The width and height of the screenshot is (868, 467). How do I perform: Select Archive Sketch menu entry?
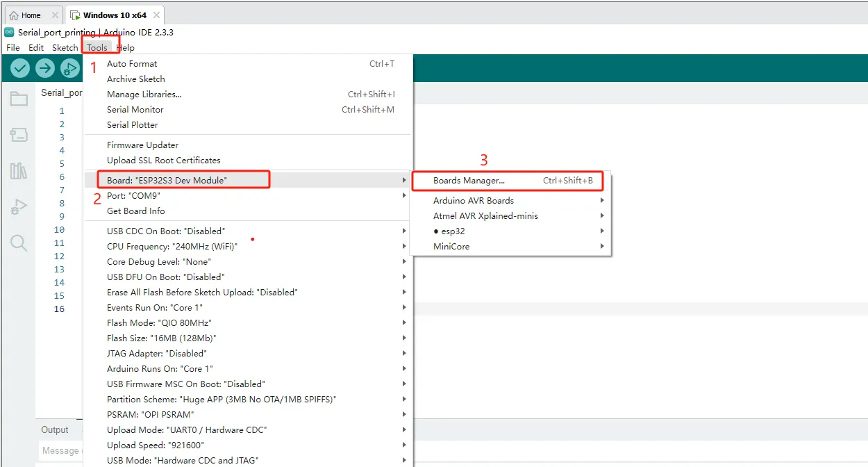pyautogui.click(x=248, y=79)
